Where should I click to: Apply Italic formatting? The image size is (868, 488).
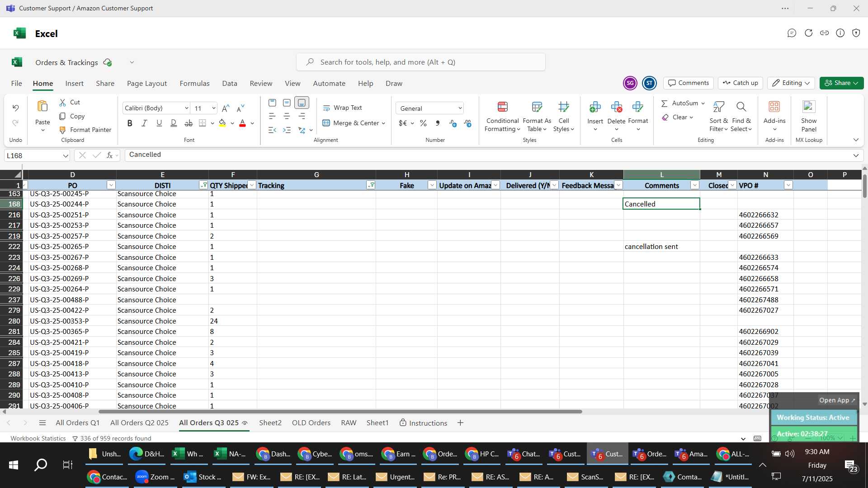(144, 123)
